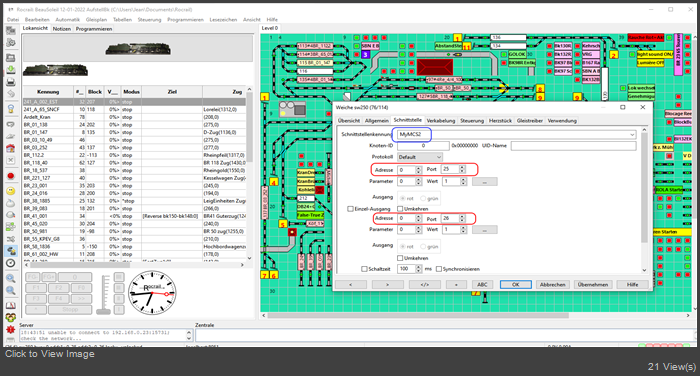Click the GOLOK button in track plan
Screen dimensions: 700x376
click(517, 54)
